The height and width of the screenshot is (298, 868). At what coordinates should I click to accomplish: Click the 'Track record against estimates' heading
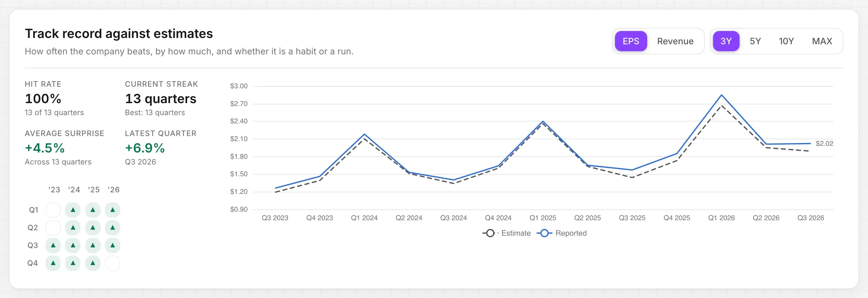(119, 33)
